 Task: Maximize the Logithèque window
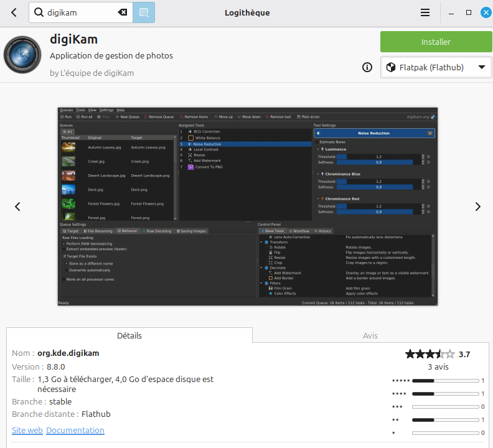pyautogui.click(x=469, y=12)
